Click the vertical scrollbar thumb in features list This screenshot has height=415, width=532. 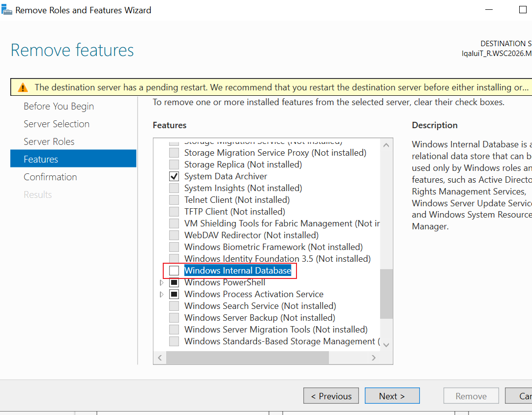point(386,294)
